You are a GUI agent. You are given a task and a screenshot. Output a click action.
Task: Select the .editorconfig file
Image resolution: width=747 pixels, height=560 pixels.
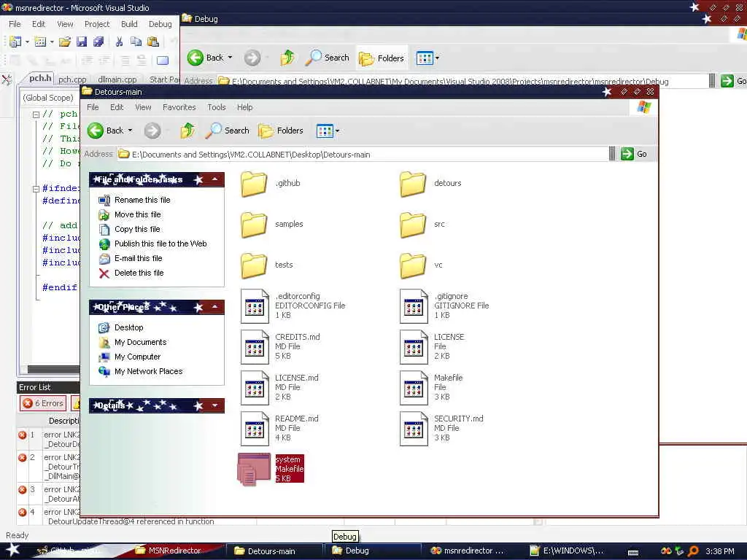(293, 306)
